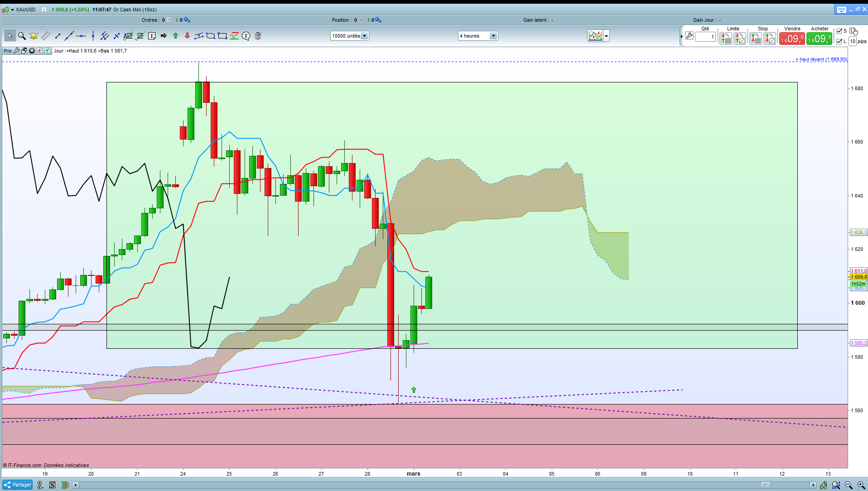
Task: Open the Prix indicator settings wrench
Action: pyautogui.click(x=17, y=51)
